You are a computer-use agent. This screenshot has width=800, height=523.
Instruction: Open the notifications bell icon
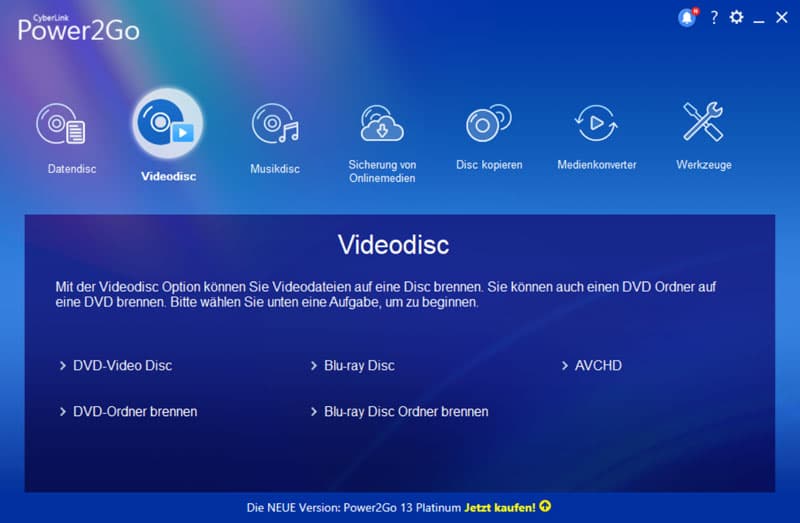(687, 18)
